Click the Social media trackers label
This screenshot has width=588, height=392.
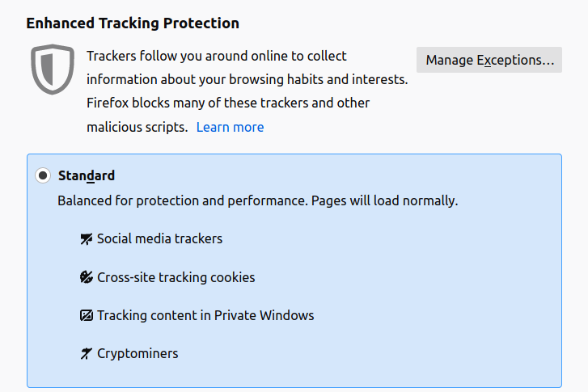point(160,238)
